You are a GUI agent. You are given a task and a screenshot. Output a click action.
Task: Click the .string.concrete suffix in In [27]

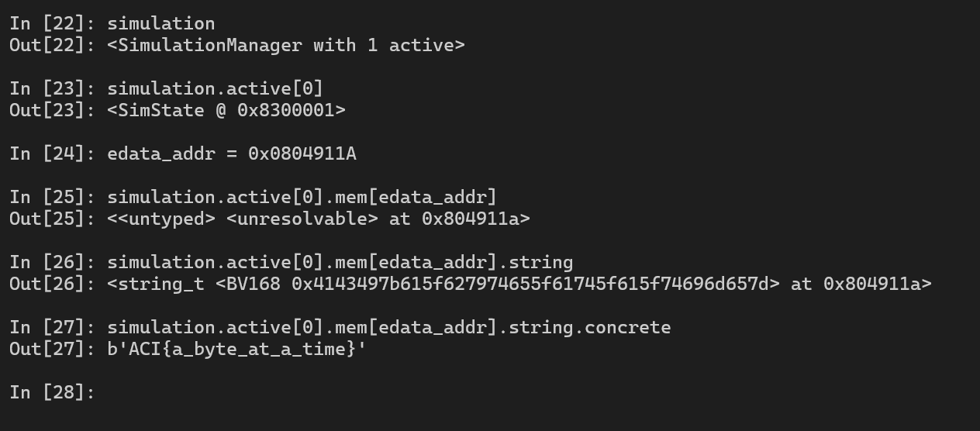point(585,327)
